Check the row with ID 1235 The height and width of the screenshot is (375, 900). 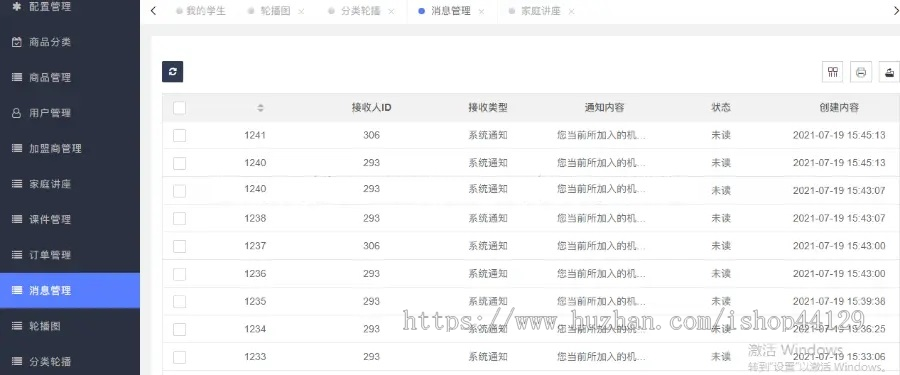point(180,301)
